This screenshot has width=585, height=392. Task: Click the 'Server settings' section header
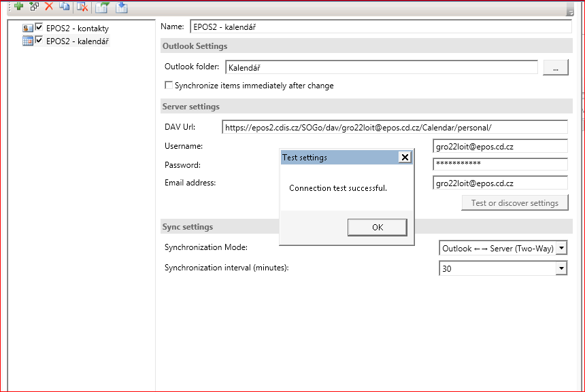pos(191,107)
